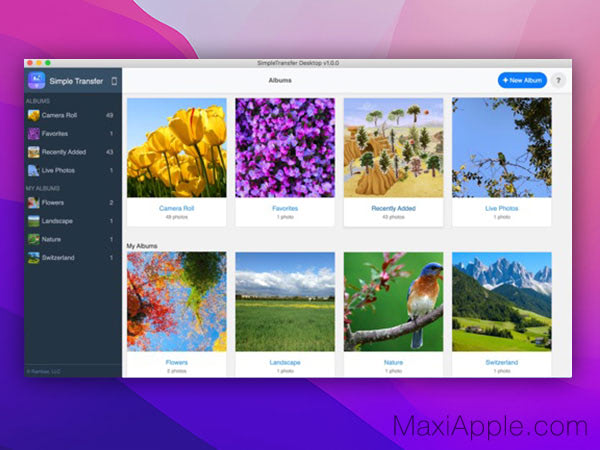The image size is (600, 450).
Task: Click the Flowers card title link
Action: (x=177, y=362)
